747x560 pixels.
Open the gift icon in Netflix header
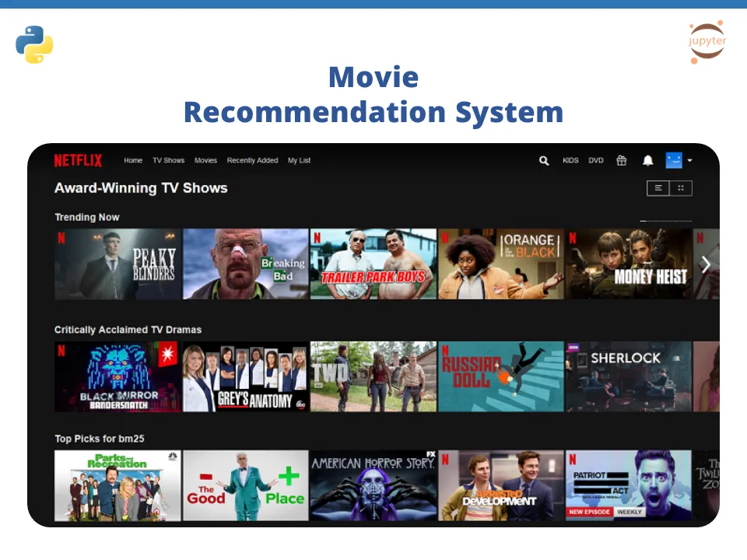pyautogui.click(x=621, y=161)
